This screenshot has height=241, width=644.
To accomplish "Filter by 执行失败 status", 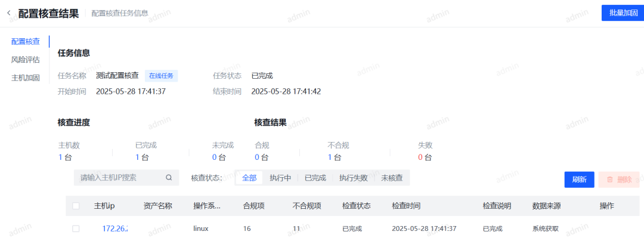I will pyautogui.click(x=353, y=178).
